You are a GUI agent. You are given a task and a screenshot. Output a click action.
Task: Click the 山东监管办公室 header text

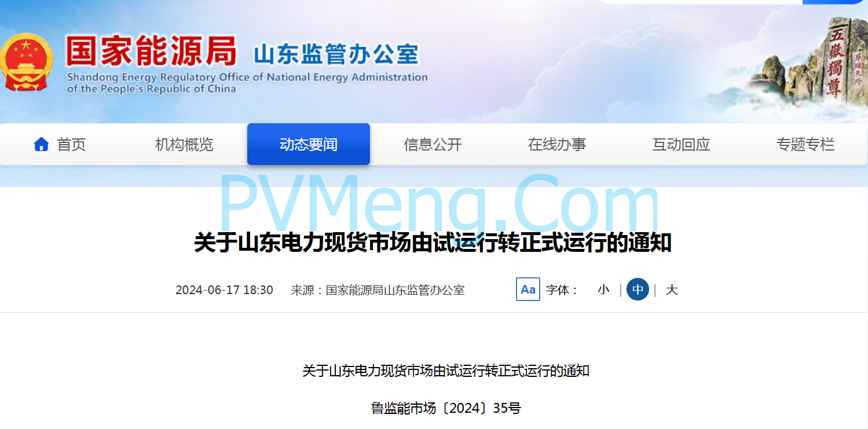click(x=336, y=54)
